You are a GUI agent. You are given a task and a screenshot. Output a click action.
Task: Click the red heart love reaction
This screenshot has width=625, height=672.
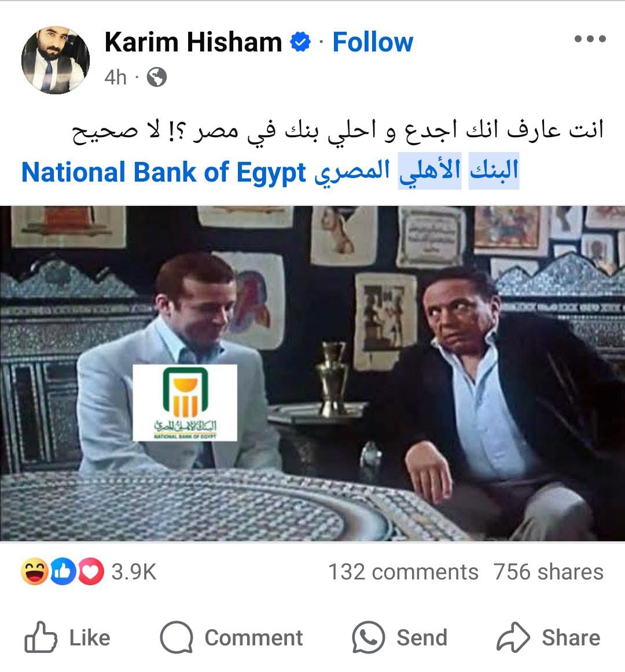pyautogui.click(x=90, y=572)
